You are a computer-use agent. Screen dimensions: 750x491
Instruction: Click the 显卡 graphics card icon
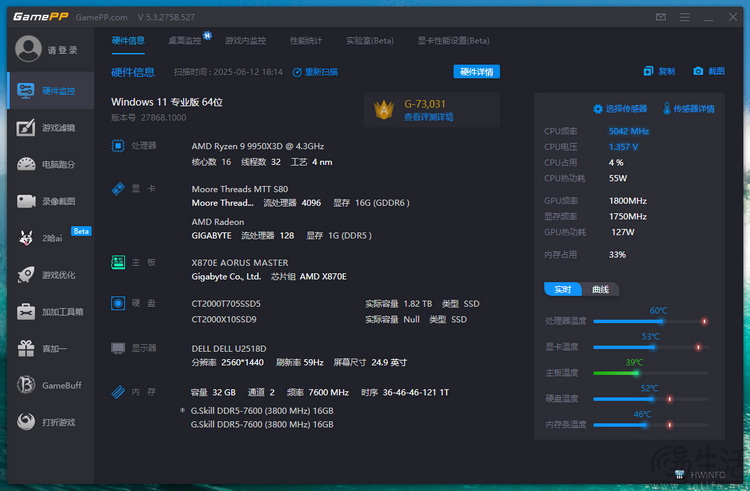[x=118, y=188]
